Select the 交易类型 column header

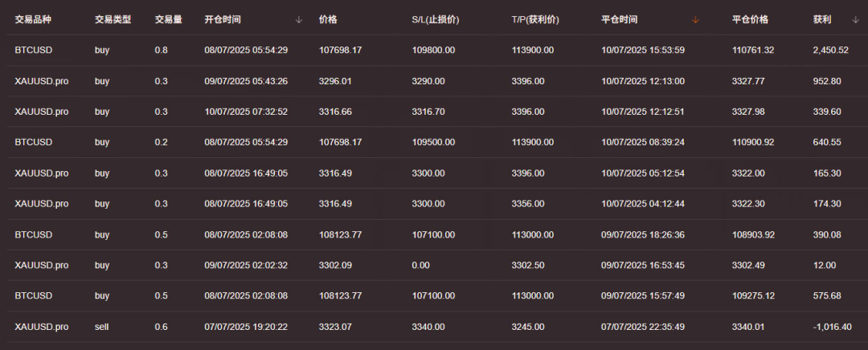[x=113, y=19]
